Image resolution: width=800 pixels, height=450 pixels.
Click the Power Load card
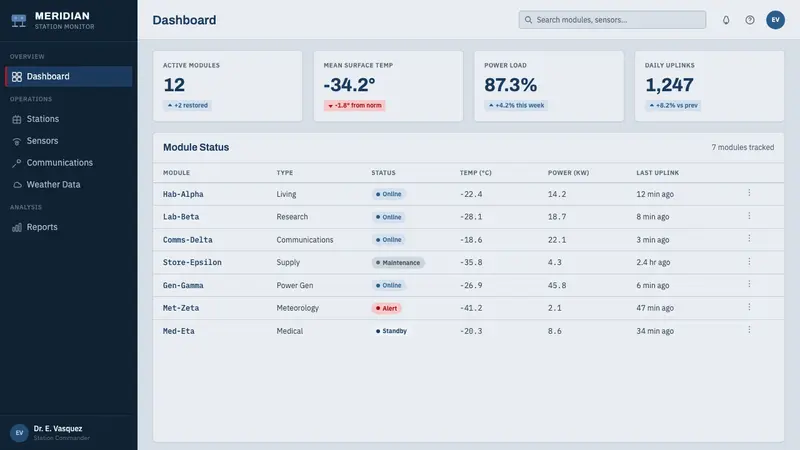[549, 86]
